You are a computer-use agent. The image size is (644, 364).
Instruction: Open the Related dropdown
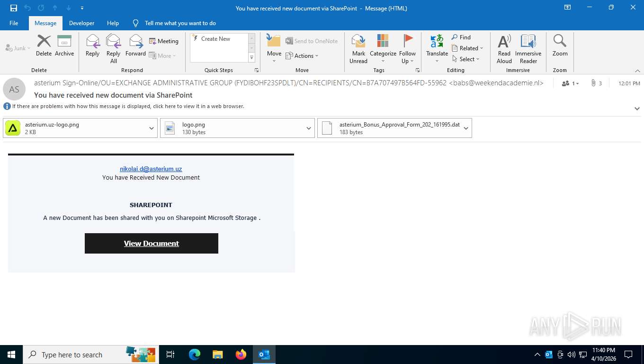467,48
